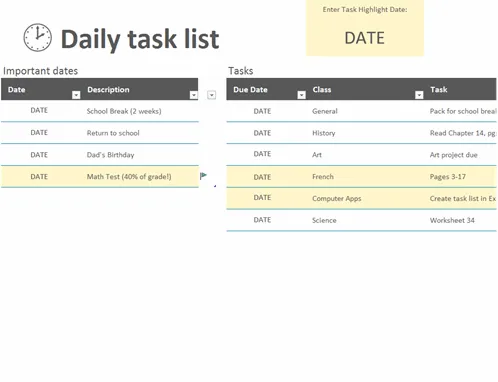Open the Due Date column filter dropdown
Image resolution: width=498 pixels, height=382 pixels.
pos(301,95)
